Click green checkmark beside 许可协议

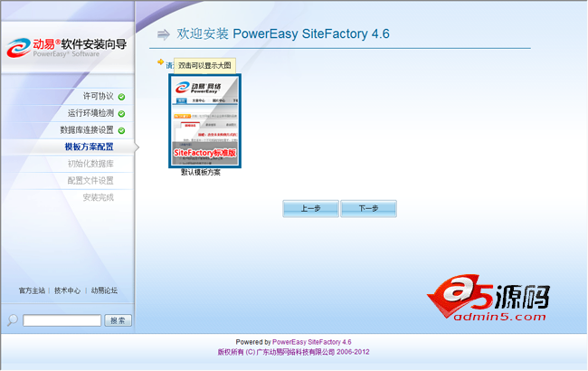point(121,97)
